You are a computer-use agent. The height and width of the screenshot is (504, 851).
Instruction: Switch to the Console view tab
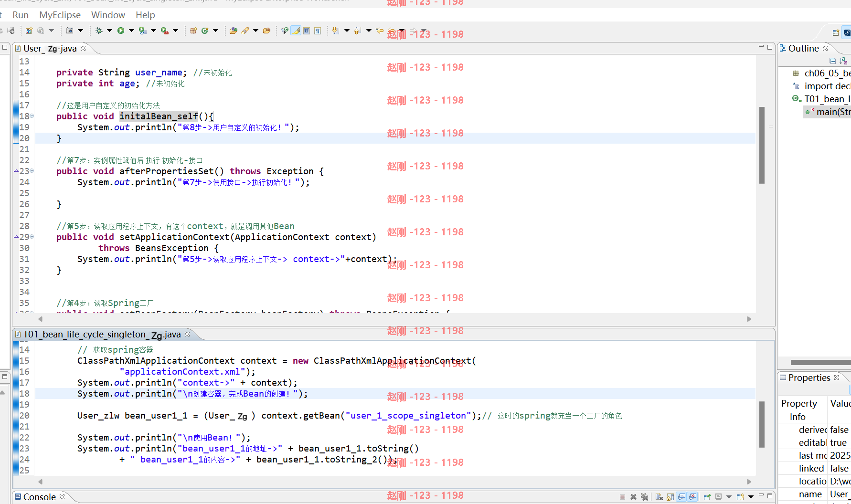pyautogui.click(x=39, y=497)
